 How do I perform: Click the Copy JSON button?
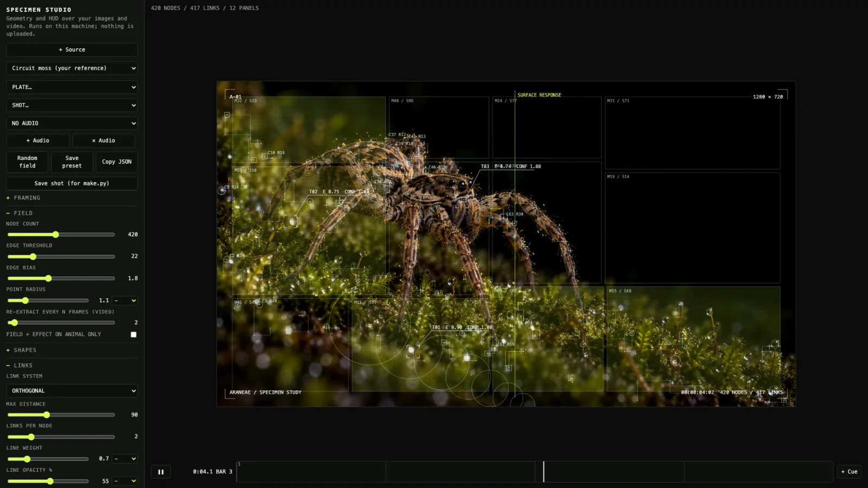click(x=117, y=162)
